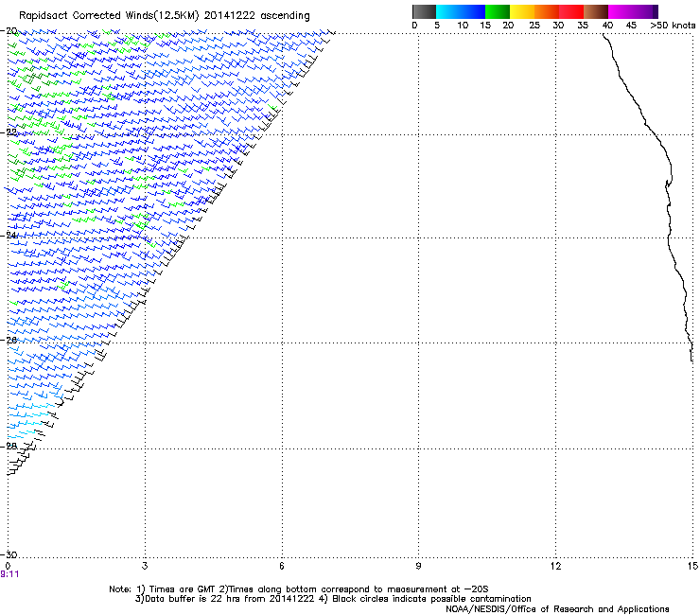Click the gray 0-5 knots color swatch
700x615 pixels.
click(x=424, y=11)
